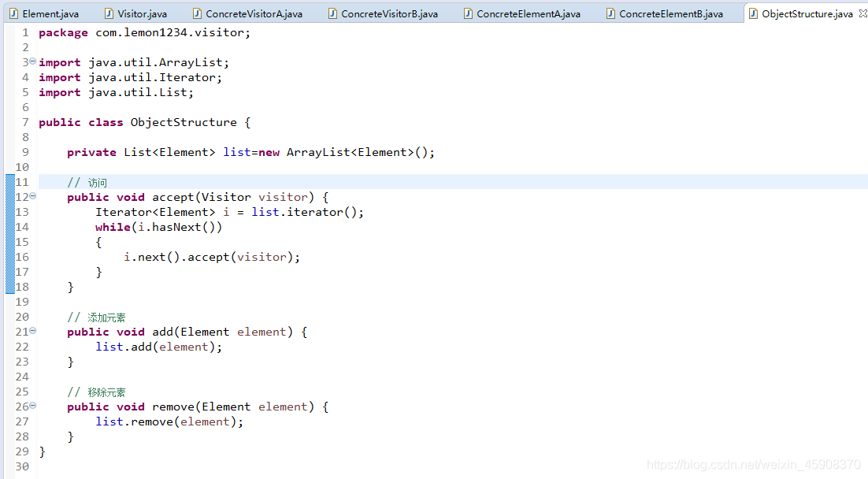Click the list.add(element) statement
868x479 pixels.
pyautogui.click(x=158, y=347)
